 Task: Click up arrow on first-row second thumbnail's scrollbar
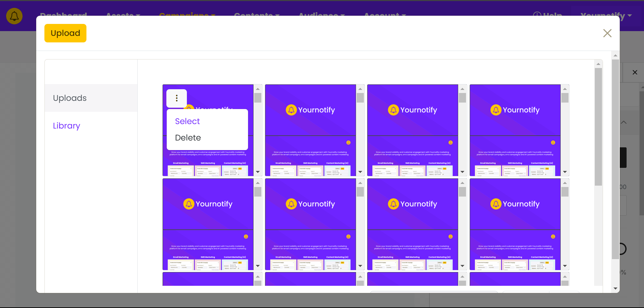click(360, 89)
